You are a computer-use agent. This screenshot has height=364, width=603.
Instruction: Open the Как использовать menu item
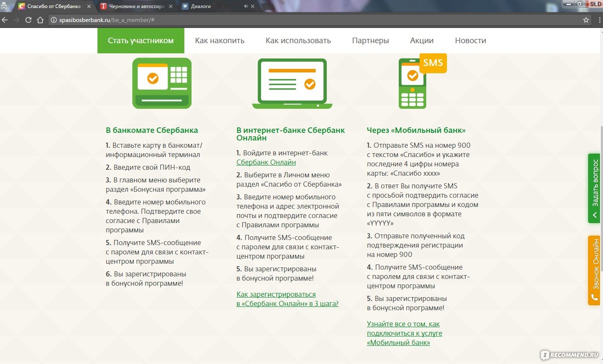(x=298, y=41)
